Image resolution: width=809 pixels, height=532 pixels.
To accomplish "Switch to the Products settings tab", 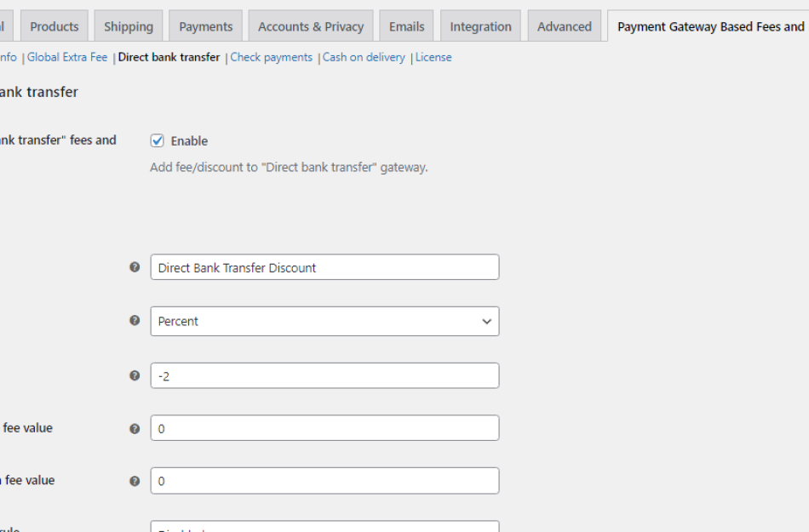I will coord(54,26).
